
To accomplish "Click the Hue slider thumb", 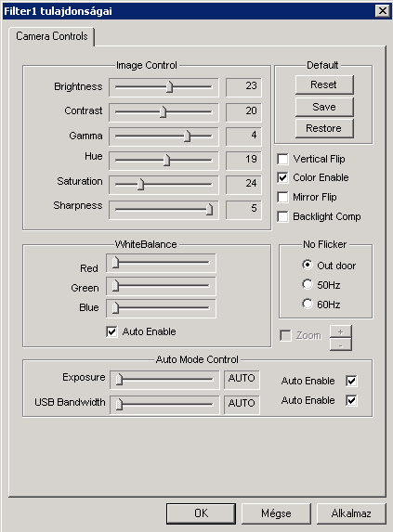I will [166, 160].
